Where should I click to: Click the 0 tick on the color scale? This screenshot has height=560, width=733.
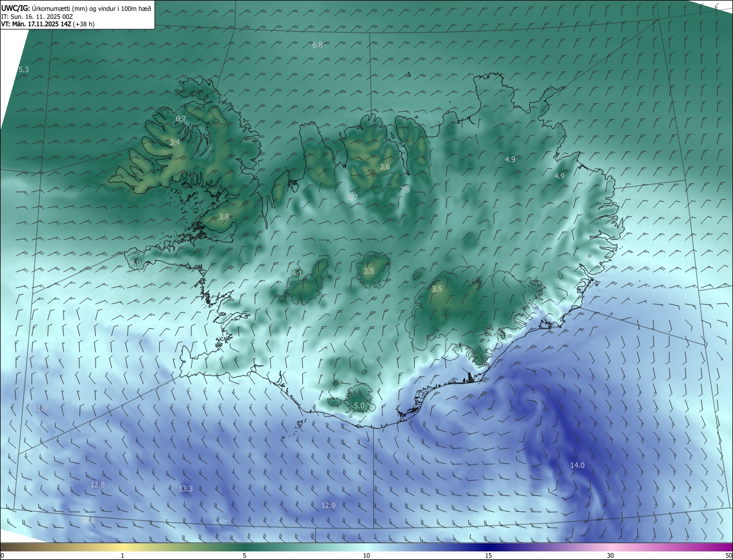tap(2, 555)
